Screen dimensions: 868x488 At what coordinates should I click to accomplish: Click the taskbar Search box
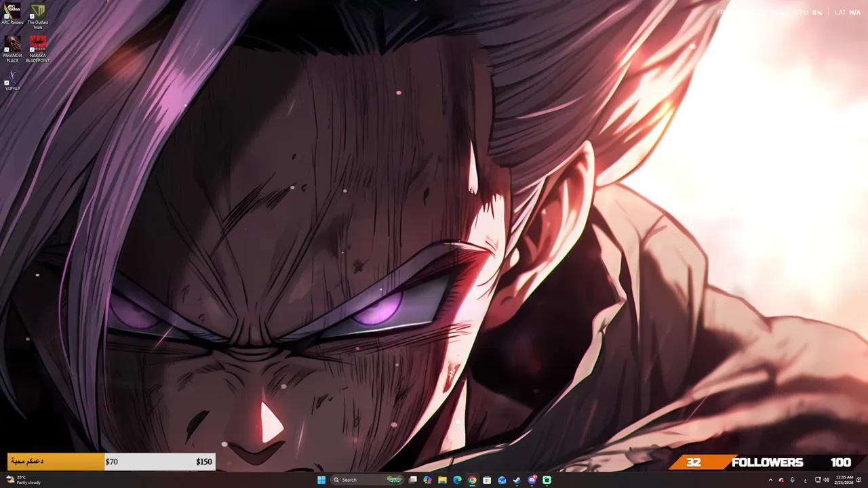tap(367, 480)
